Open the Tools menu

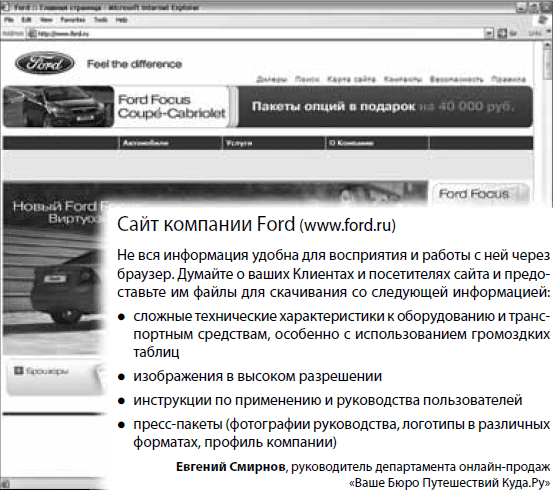coord(101,20)
